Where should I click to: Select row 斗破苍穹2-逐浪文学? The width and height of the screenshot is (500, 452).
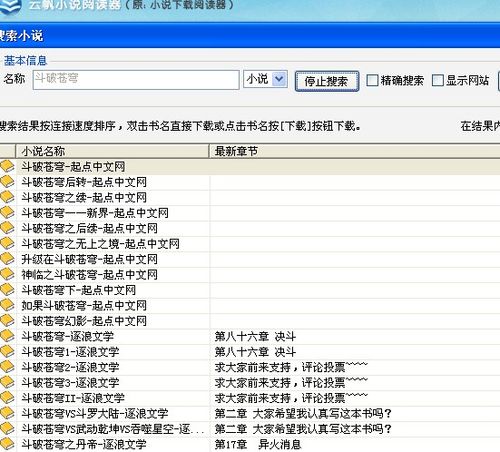(250, 367)
